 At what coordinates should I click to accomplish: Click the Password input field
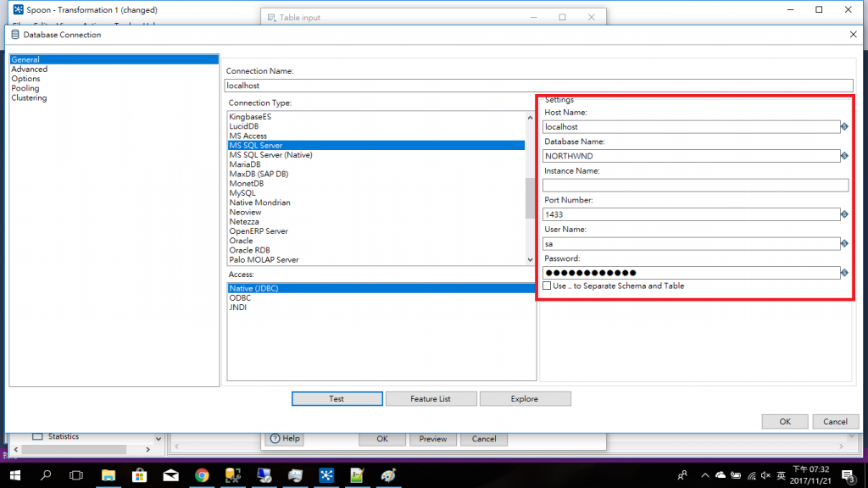(692, 273)
